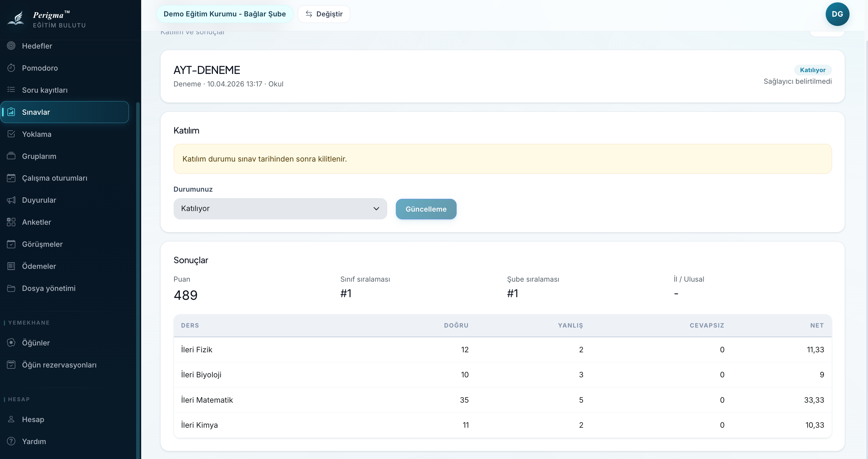Click the Yoklama checkmark icon

(11, 134)
